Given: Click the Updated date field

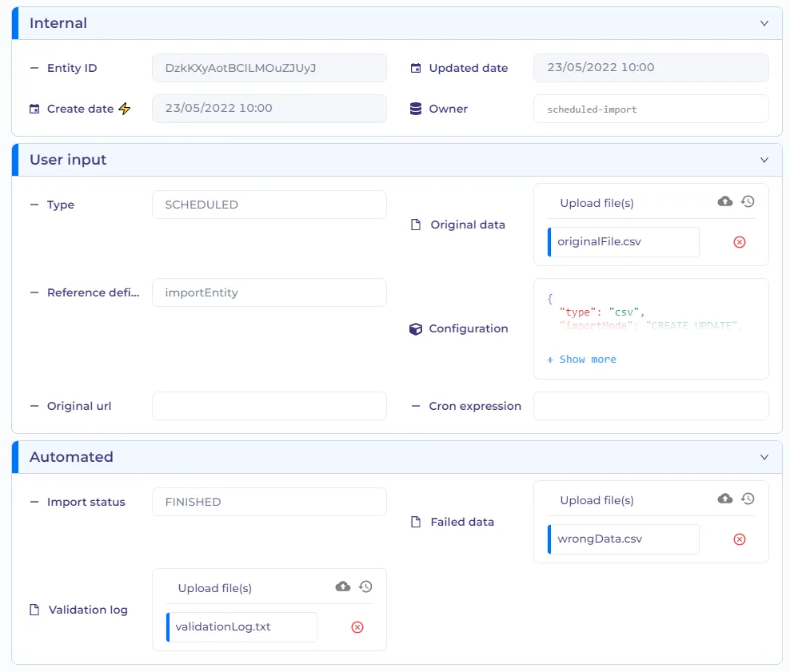Looking at the screenshot, I should click(x=651, y=68).
